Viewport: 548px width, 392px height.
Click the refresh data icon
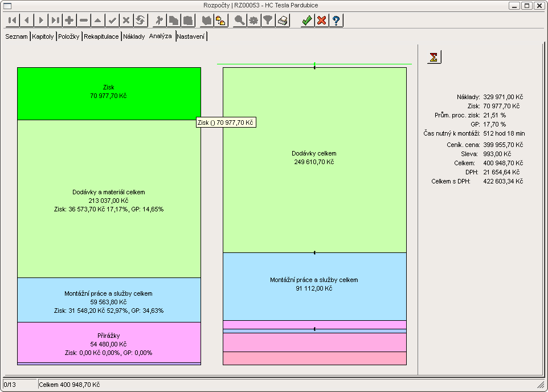[141, 21]
